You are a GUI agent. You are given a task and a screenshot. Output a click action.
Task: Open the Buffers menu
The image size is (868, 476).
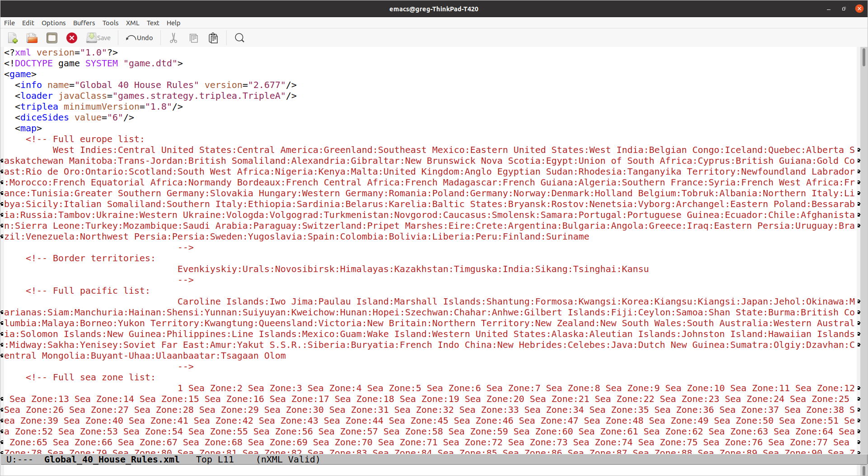point(84,23)
